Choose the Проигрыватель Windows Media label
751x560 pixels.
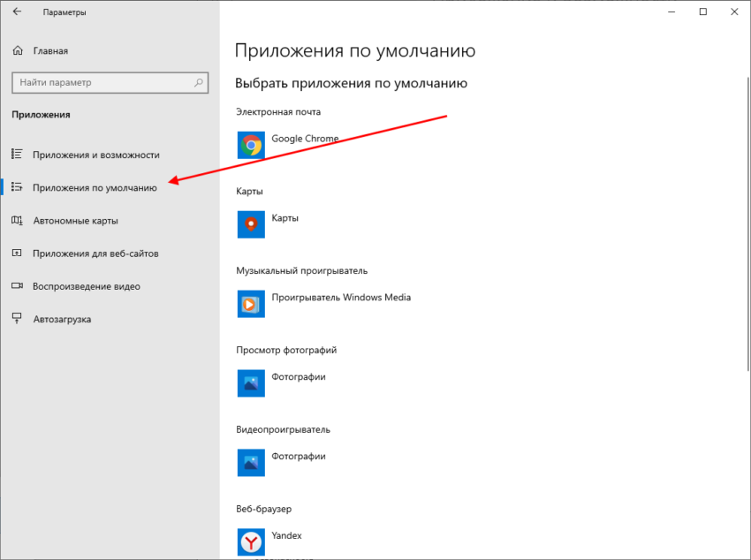(x=341, y=298)
